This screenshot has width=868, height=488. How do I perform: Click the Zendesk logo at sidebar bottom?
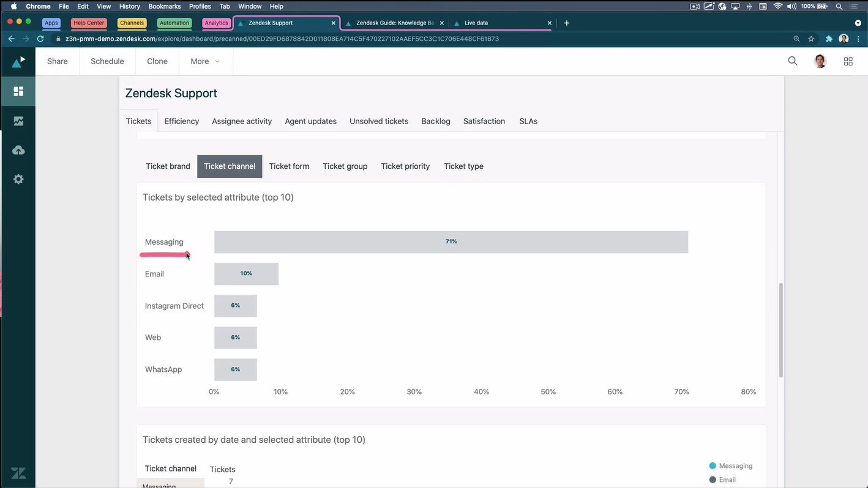pos(18,473)
